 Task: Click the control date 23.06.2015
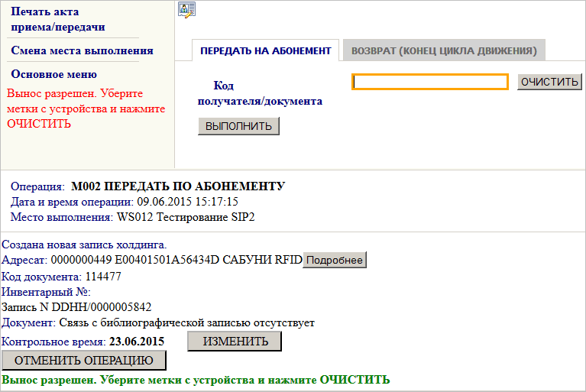pyautogui.click(x=137, y=342)
